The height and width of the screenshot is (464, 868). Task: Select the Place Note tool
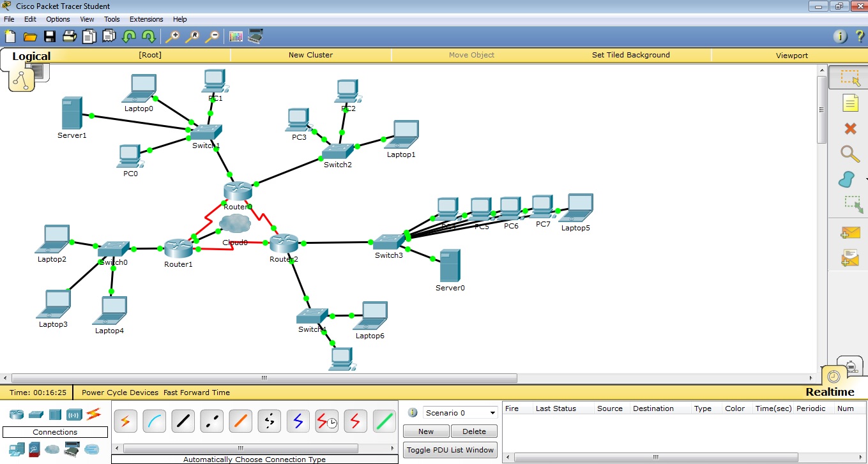pos(849,103)
